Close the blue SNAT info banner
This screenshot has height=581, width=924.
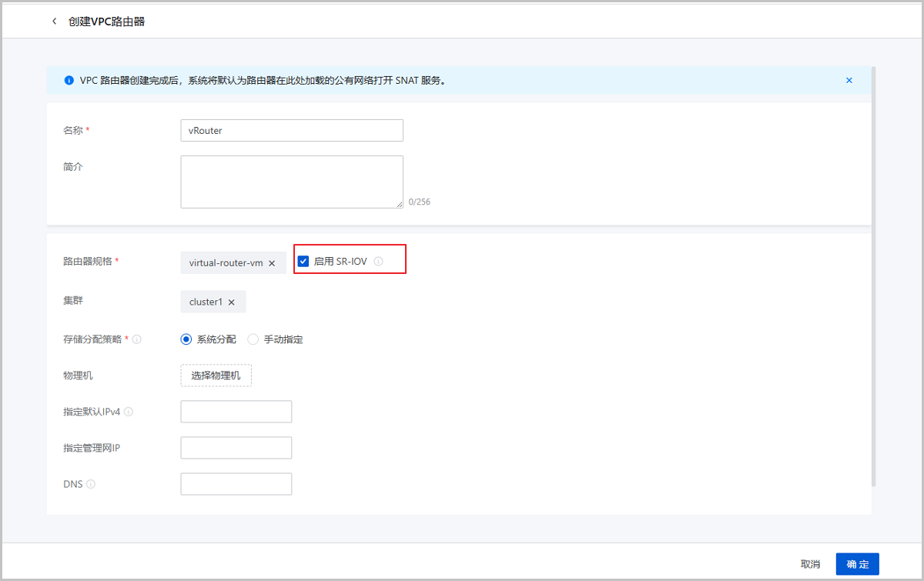849,80
